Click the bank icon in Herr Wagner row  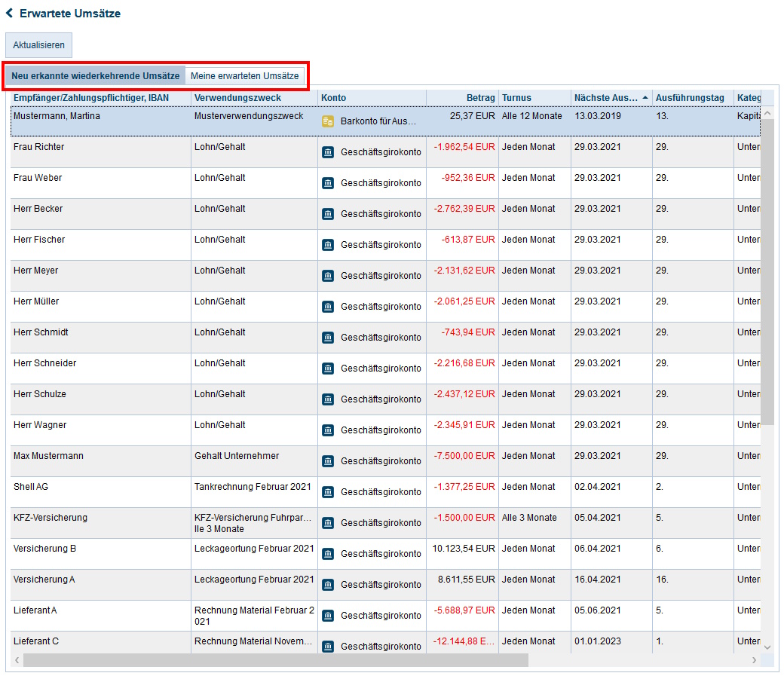[328, 430]
